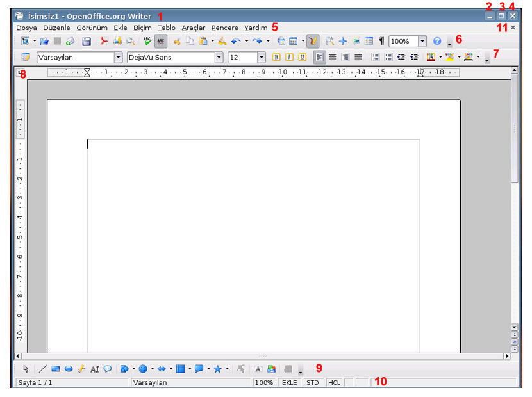Open Styles and Formatting window icon
The height and width of the screenshot is (397, 532).
(26, 57)
